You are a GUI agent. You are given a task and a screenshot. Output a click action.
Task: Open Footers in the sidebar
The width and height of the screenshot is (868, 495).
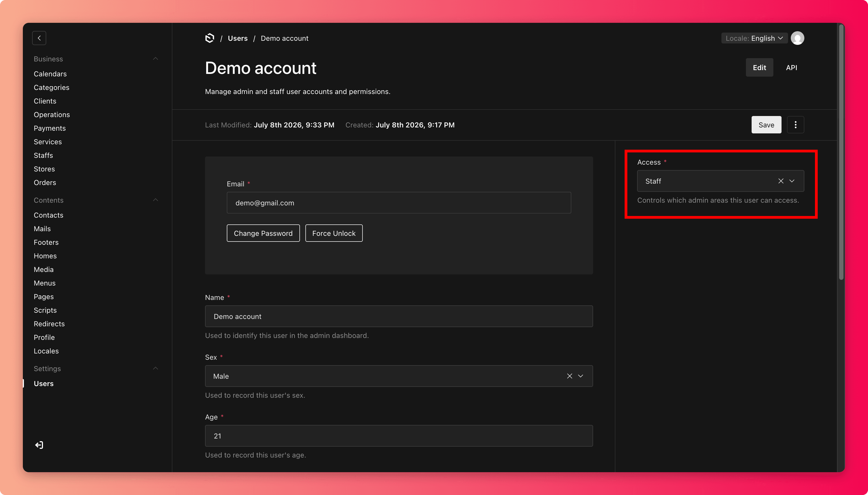[46, 242]
